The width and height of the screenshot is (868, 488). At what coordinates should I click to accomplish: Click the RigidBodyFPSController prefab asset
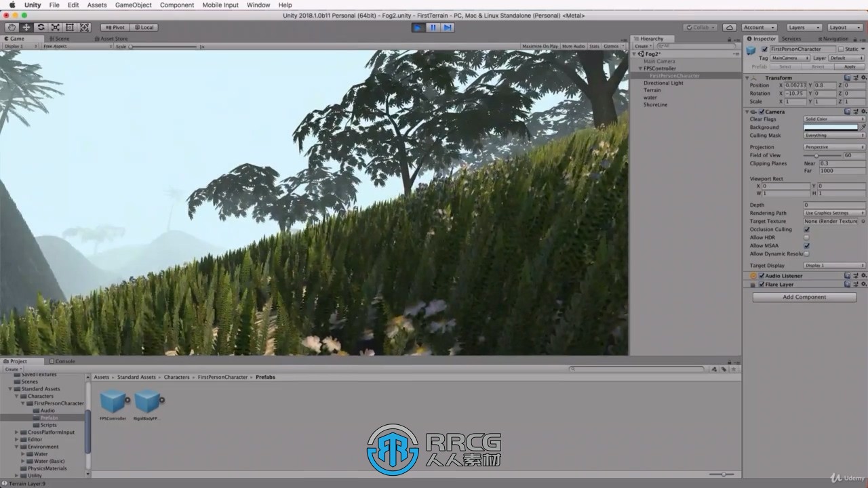(x=147, y=405)
